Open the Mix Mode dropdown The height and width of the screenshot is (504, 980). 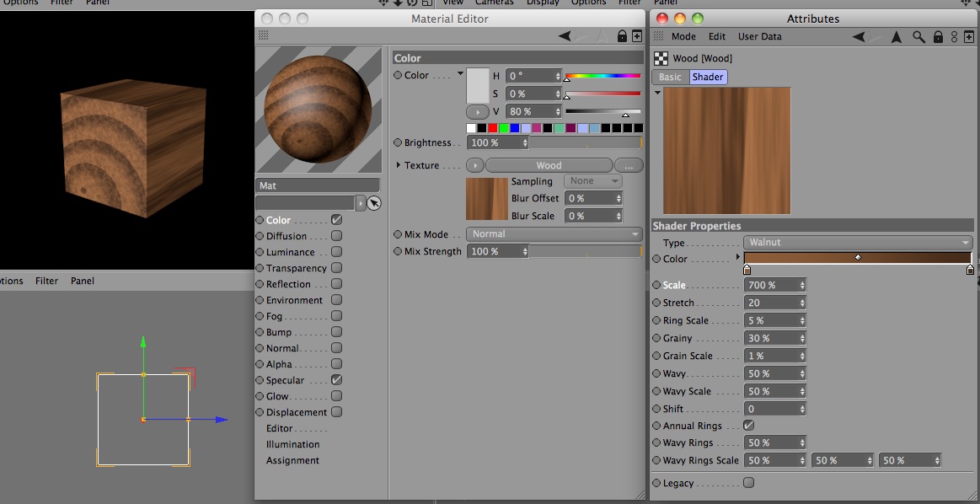tap(554, 234)
